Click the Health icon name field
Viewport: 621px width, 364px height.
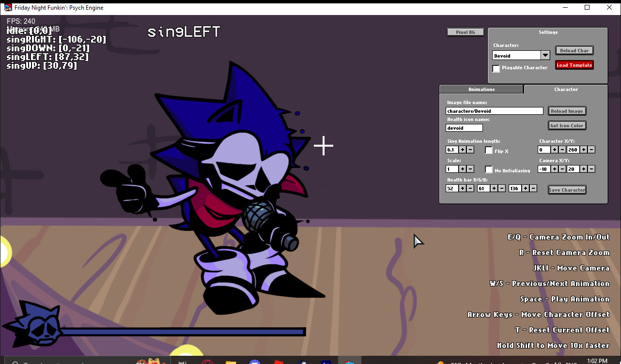pyautogui.click(x=464, y=128)
